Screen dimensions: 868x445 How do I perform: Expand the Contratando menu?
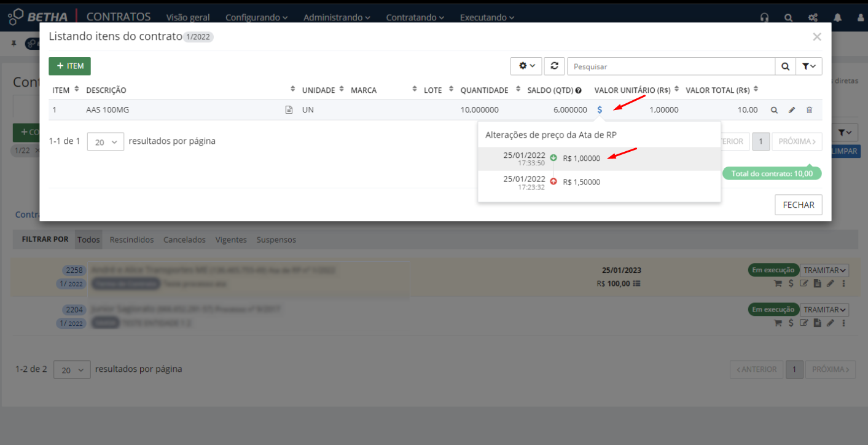tap(415, 17)
